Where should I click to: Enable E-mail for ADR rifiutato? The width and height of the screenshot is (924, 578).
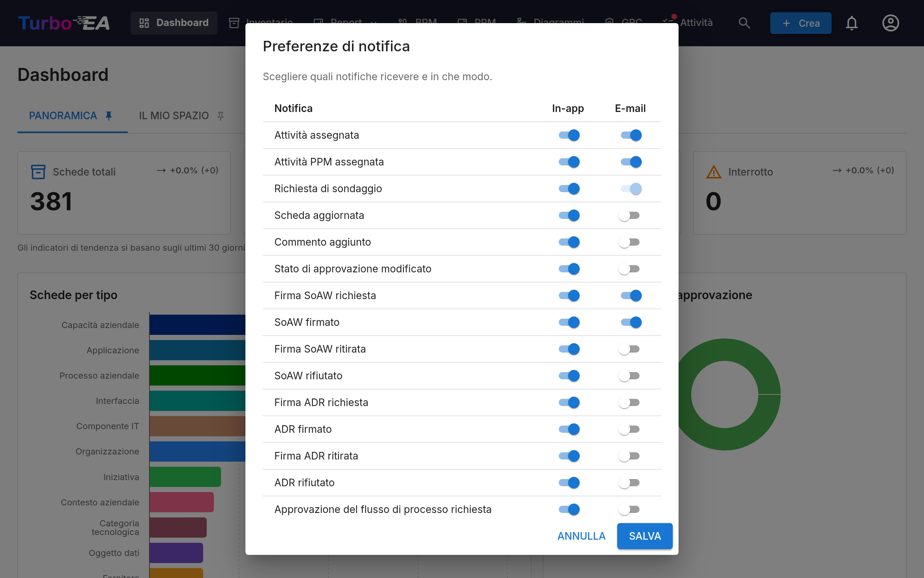pyautogui.click(x=629, y=483)
